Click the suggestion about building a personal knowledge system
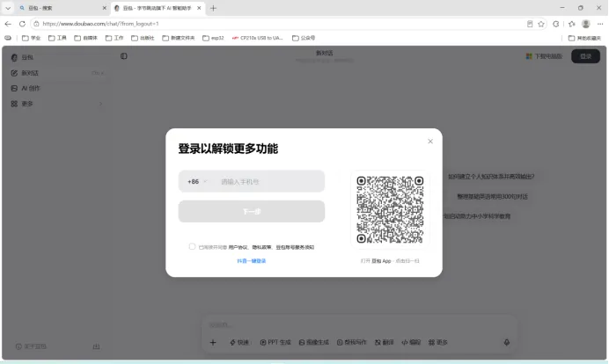609x364 pixels. coord(491,177)
